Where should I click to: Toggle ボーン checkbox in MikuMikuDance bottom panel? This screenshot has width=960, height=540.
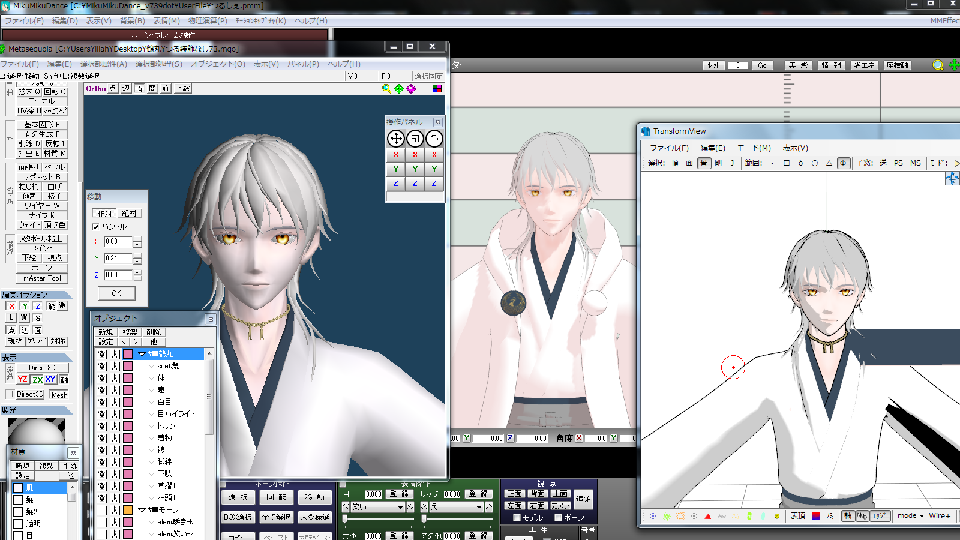click(x=558, y=518)
